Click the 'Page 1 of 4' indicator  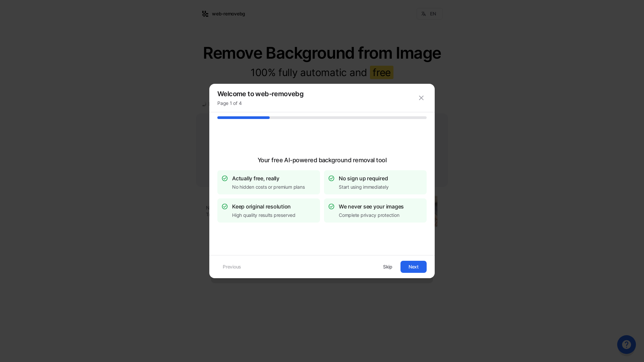coord(229,103)
